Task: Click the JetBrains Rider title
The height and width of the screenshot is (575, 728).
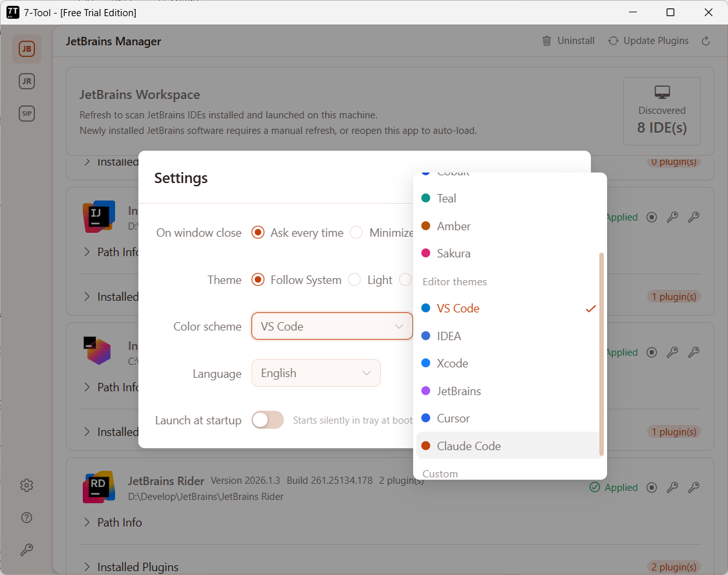Action: click(x=166, y=481)
